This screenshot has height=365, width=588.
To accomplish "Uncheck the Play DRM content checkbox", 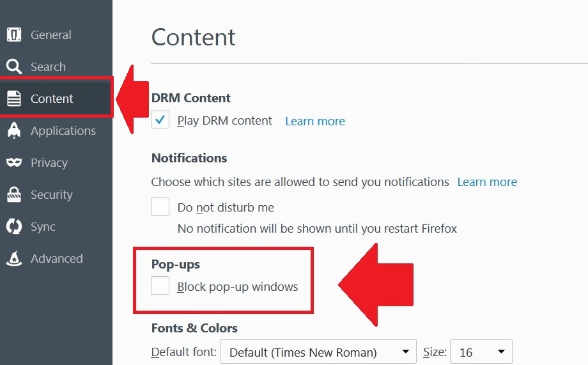I will click(160, 120).
